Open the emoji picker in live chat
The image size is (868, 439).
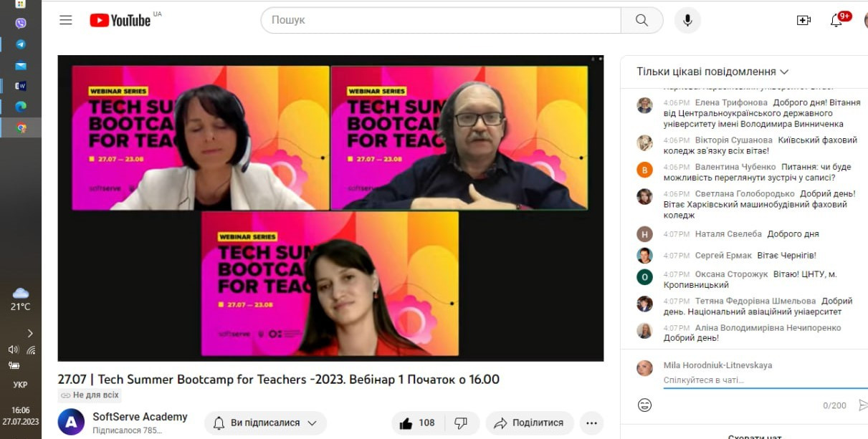[644, 405]
